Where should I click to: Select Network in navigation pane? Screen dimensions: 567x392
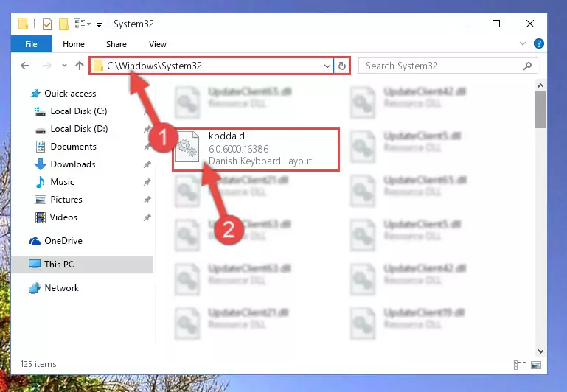(x=61, y=288)
